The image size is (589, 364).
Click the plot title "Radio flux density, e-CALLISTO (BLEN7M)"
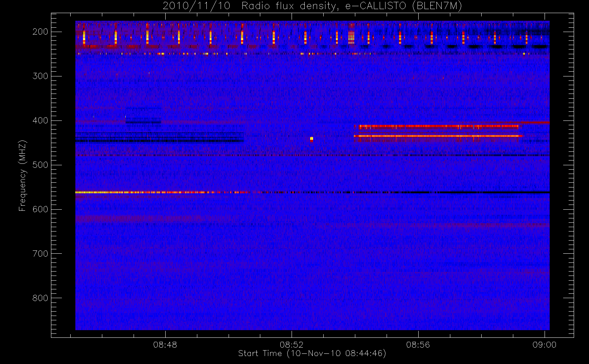coord(352,6)
